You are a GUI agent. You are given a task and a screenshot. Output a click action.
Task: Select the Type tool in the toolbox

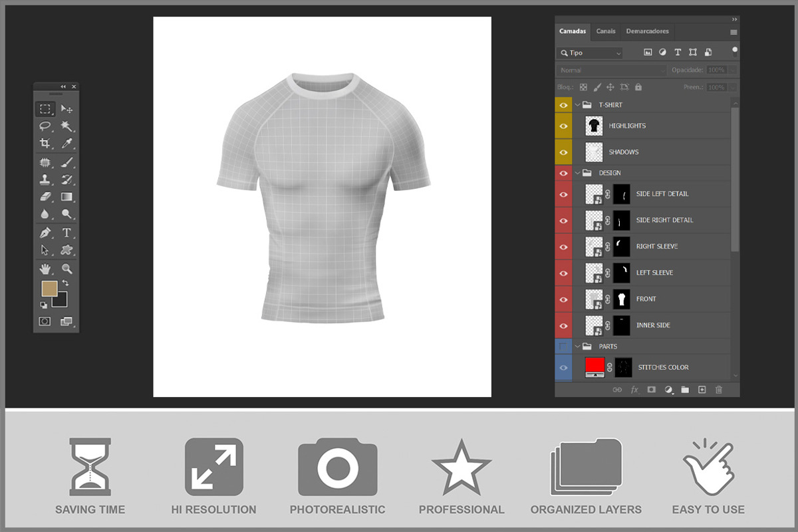[x=66, y=233]
